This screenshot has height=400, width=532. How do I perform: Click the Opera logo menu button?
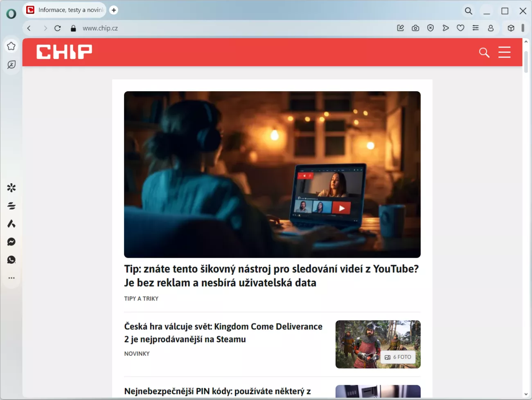[x=11, y=14]
